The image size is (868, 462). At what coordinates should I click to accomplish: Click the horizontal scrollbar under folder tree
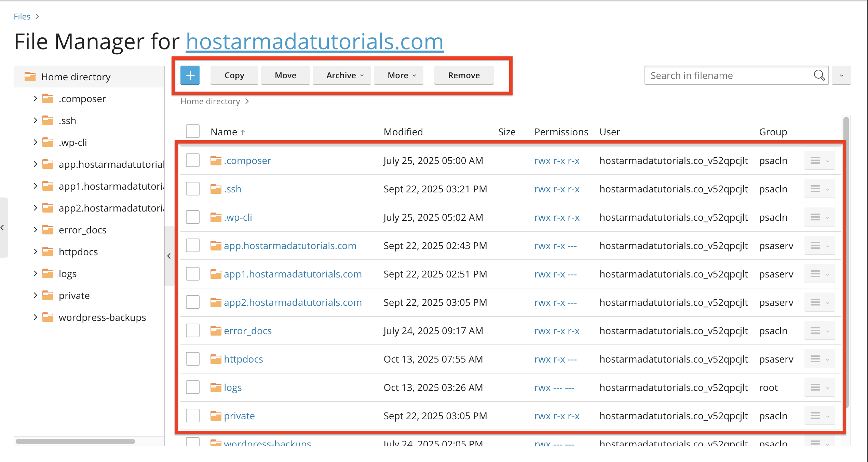coord(75,441)
